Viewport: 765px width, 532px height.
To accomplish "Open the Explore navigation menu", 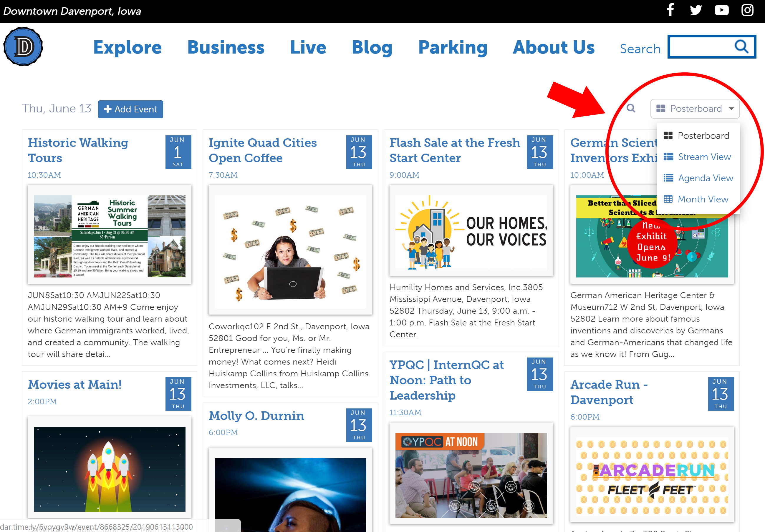I will (127, 47).
